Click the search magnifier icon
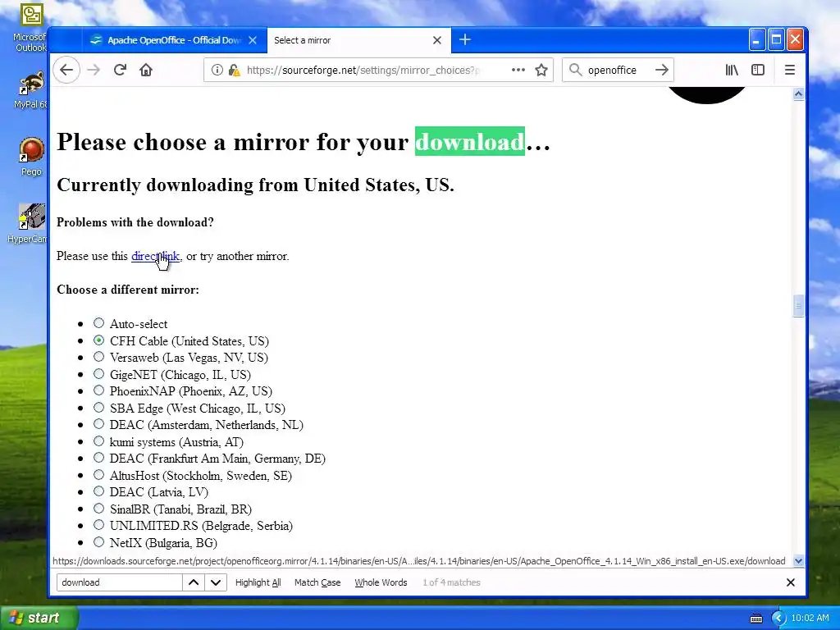840x630 pixels. 575,70
